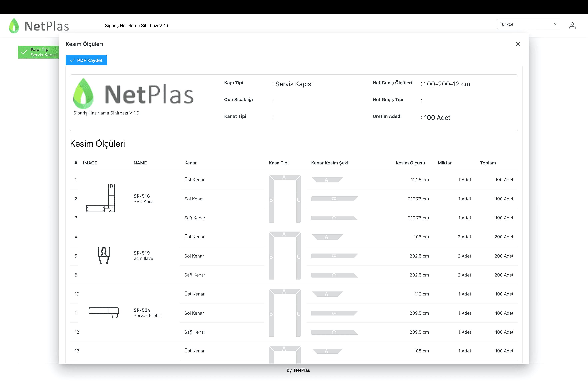Click the SP-519 frame type diagram
The image size is (588, 382).
[285, 255]
